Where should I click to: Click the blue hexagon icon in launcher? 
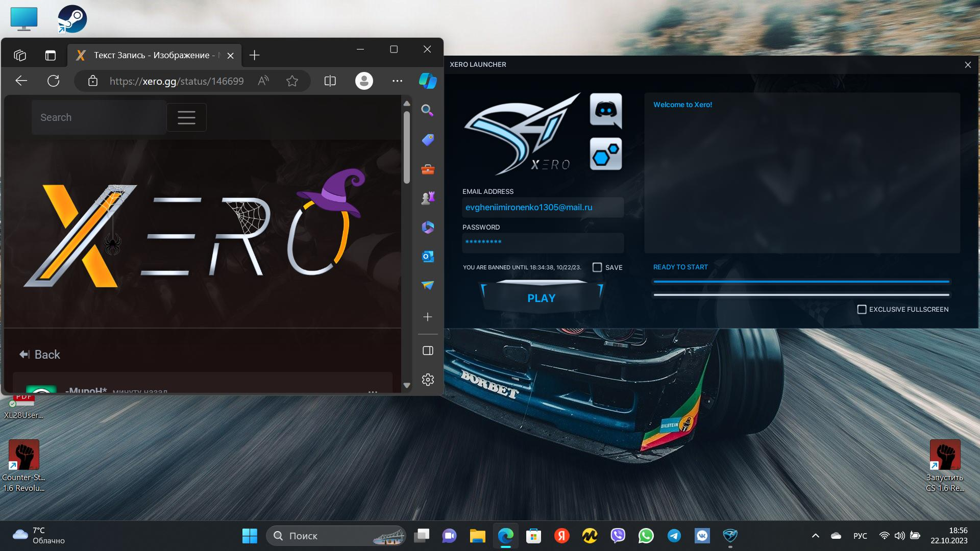point(605,154)
